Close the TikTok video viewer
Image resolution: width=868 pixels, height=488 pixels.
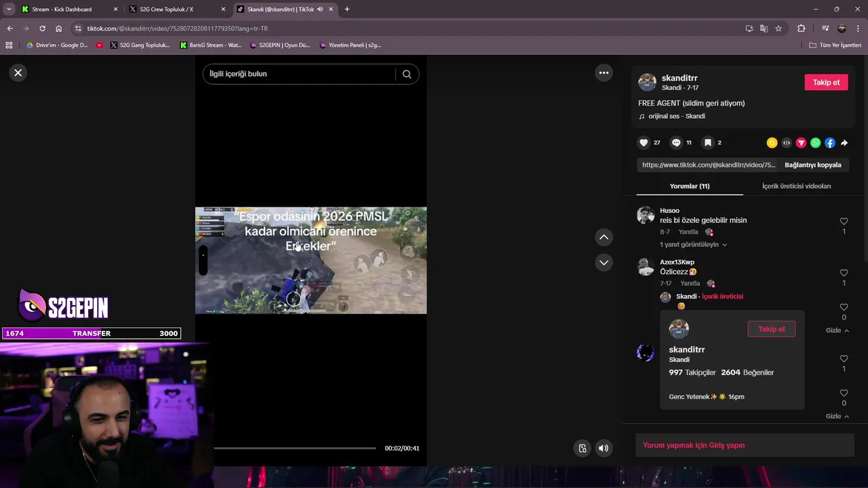coord(18,73)
